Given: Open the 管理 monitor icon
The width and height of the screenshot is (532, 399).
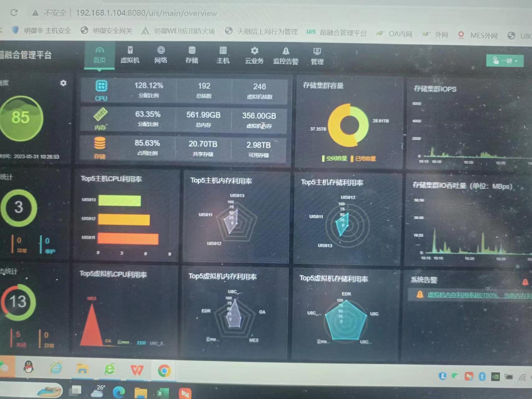Looking at the screenshot, I should (x=317, y=51).
